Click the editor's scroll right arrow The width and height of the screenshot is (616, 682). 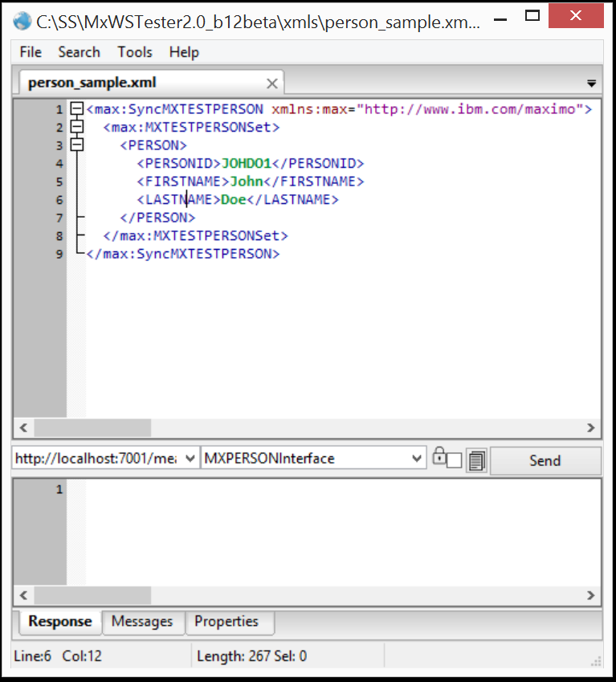coord(590,427)
